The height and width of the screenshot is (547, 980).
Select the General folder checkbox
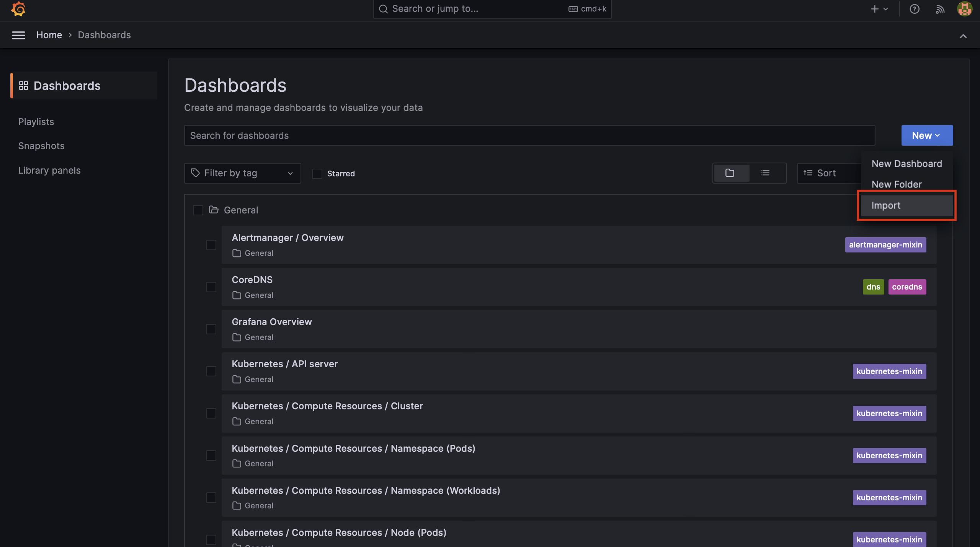coord(198,210)
